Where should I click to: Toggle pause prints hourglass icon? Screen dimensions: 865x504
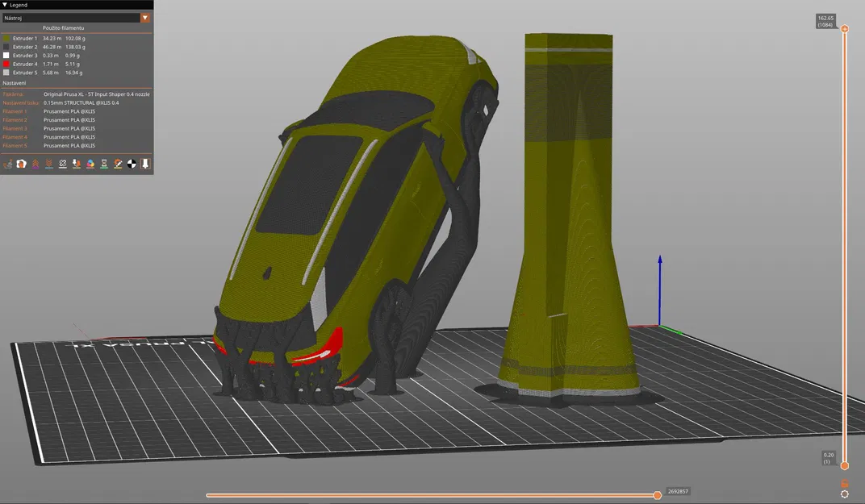(103, 164)
